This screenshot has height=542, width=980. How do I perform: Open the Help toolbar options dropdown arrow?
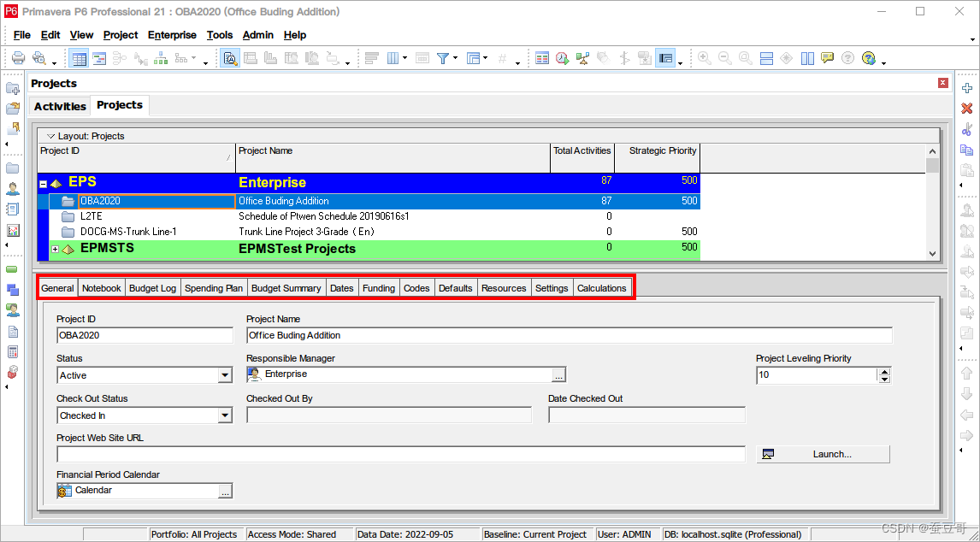pyautogui.click(x=883, y=62)
